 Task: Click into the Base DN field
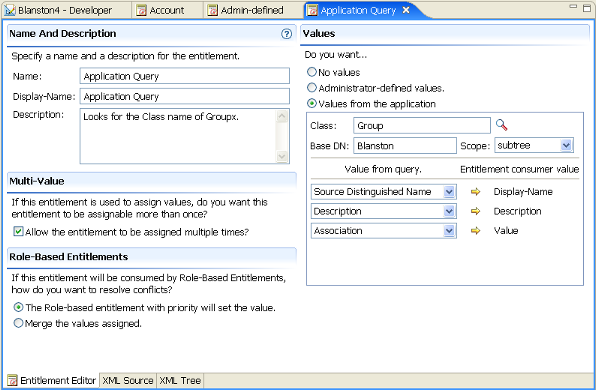coord(405,146)
